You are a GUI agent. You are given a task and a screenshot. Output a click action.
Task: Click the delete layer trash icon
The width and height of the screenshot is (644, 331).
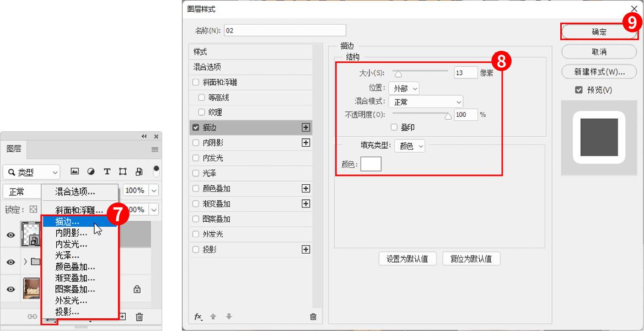point(139,317)
